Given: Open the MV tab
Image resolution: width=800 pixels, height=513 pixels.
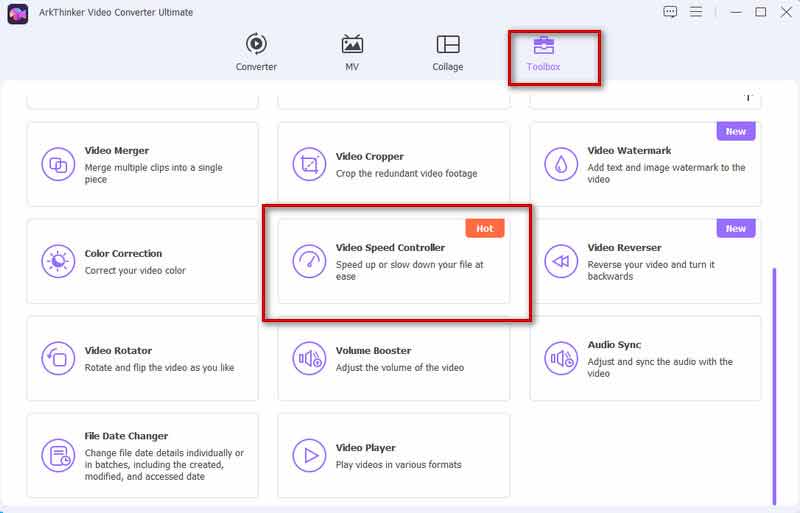Looking at the screenshot, I should click(x=352, y=53).
